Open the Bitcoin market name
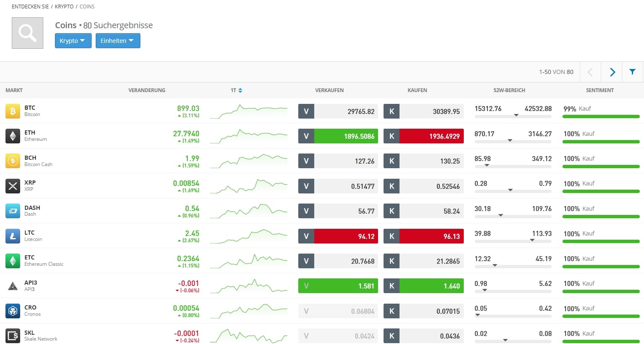This screenshot has width=644, height=344. pyautogui.click(x=32, y=114)
